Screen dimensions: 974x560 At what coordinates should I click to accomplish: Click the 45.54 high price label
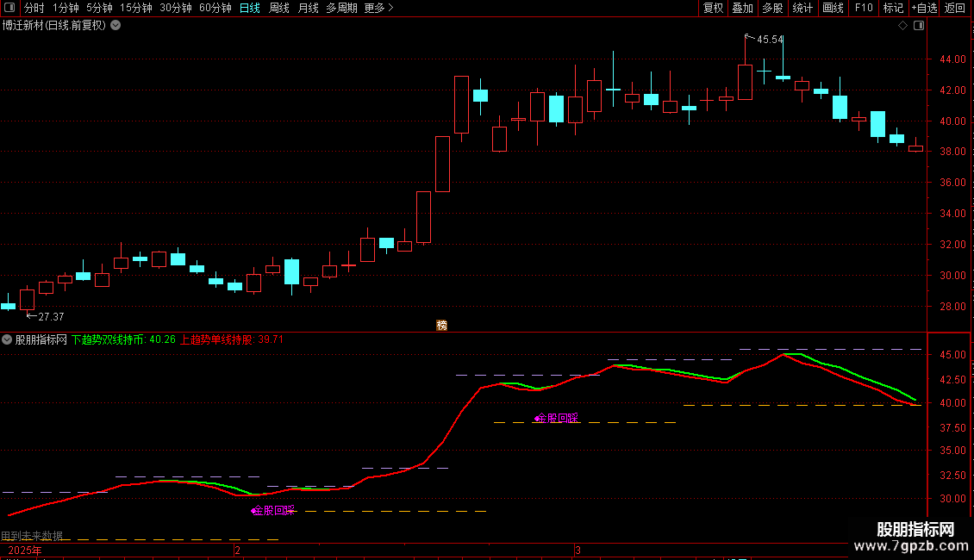[770, 40]
